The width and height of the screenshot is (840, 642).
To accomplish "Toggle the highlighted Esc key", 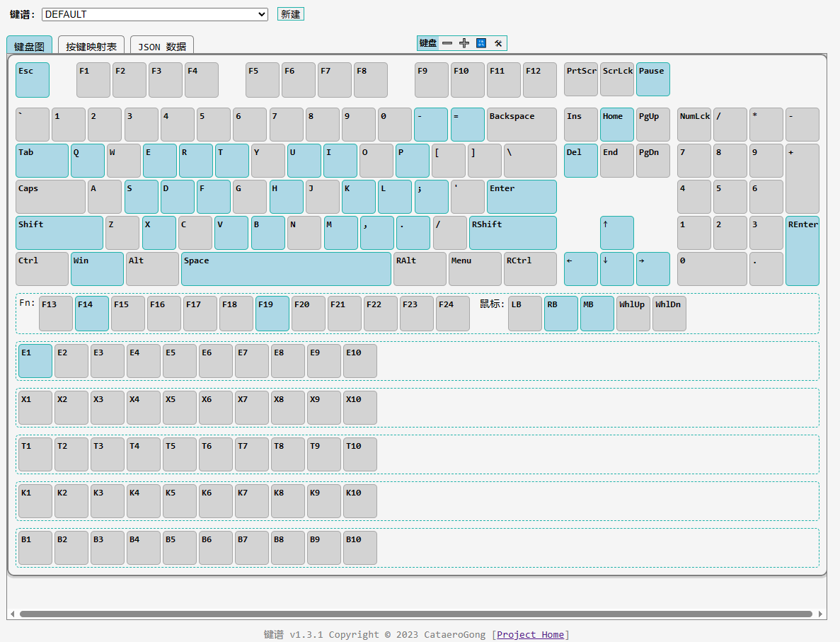I will click(33, 80).
